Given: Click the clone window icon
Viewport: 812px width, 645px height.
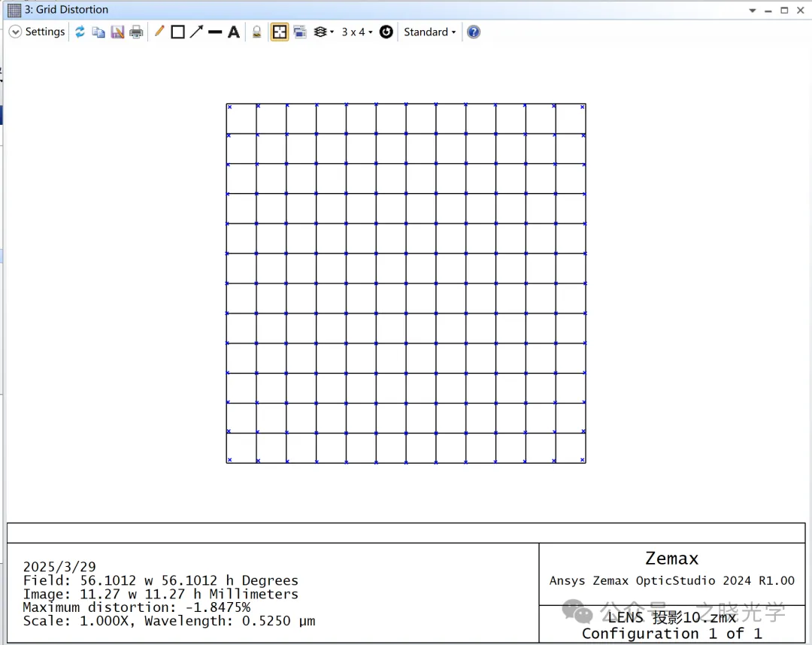Looking at the screenshot, I should pyautogui.click(x=300, y=32).
